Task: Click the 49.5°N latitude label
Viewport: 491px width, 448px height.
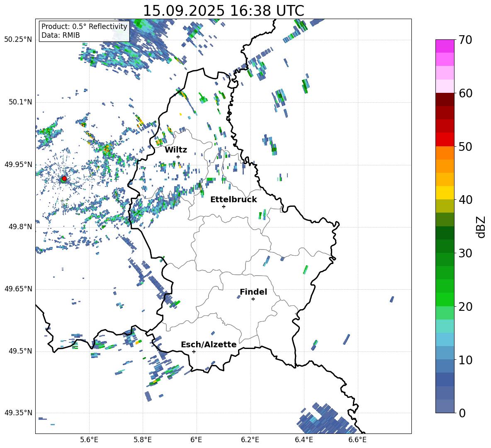Action: (x=20, y=351)
